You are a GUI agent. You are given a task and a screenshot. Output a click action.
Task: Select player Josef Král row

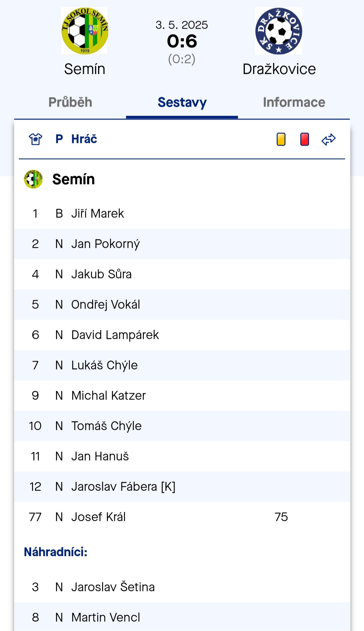click(x=182, y=517)
